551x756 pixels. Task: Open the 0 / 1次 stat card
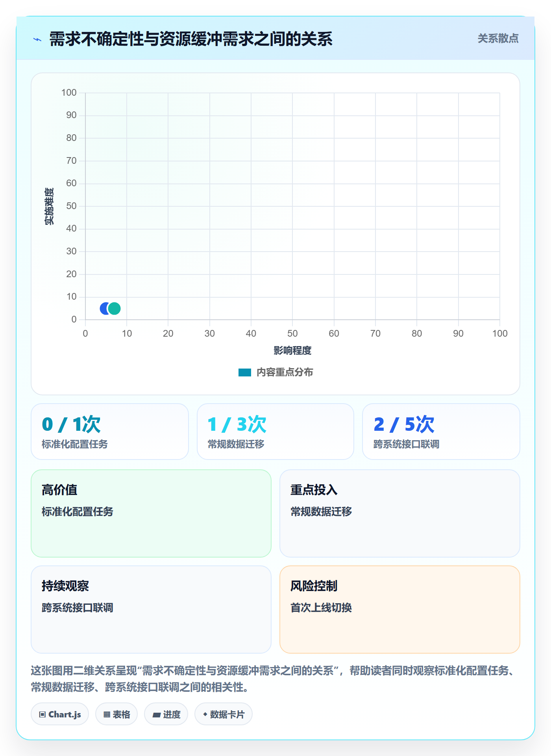coord(110,432)
